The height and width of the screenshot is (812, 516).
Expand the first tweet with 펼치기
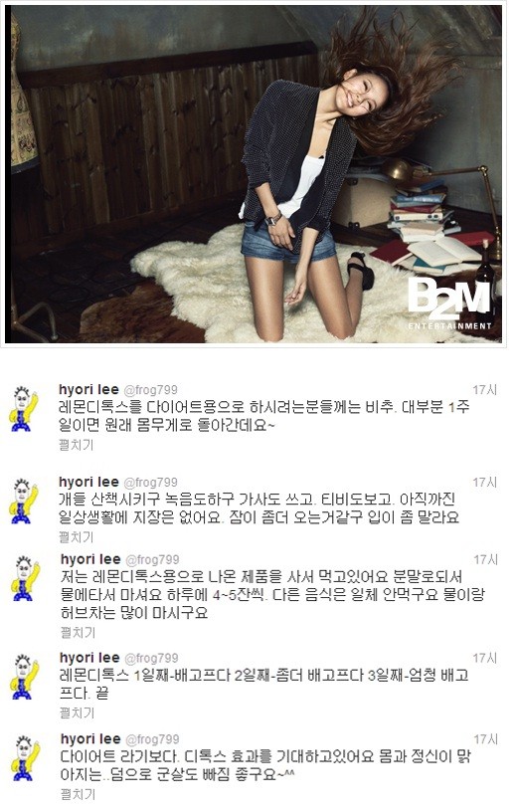click(77, 445)
